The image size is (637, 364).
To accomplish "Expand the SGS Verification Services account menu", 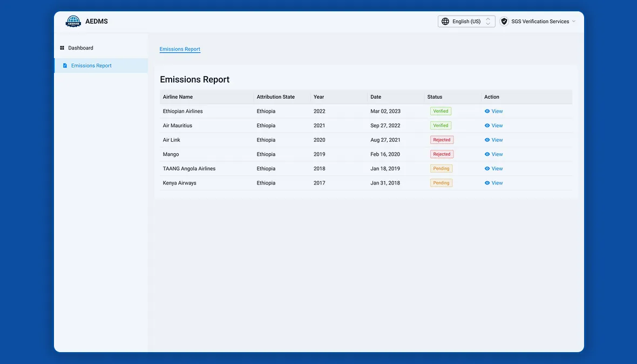I will 538,22.
